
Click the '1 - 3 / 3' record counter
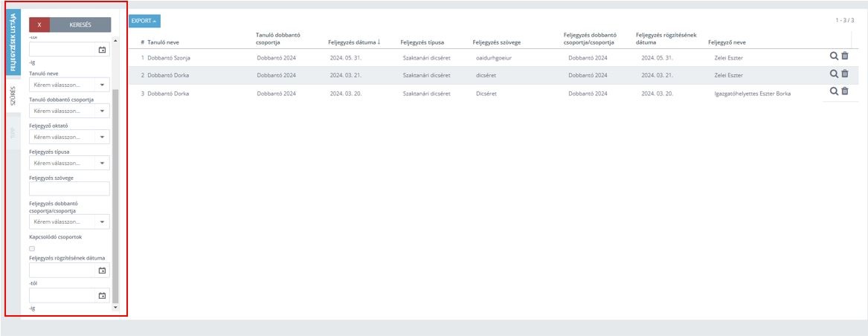pyautogui.click(x=845, y=20)
